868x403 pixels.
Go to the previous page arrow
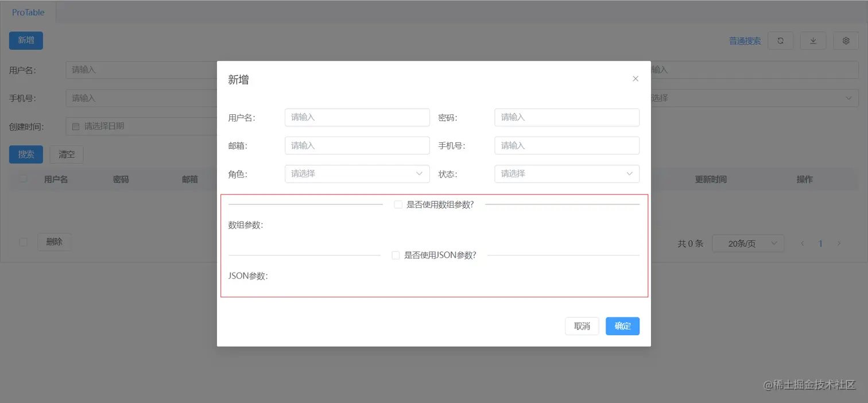pos(804,243)
